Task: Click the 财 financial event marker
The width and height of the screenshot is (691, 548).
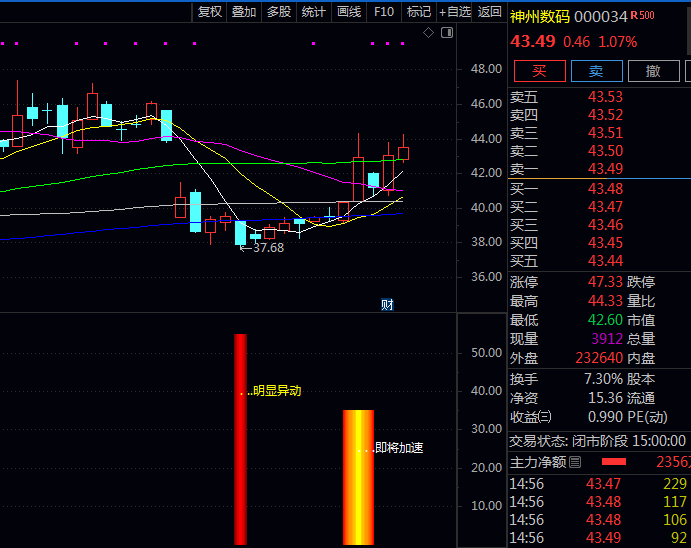Action: tap(387, 304)
